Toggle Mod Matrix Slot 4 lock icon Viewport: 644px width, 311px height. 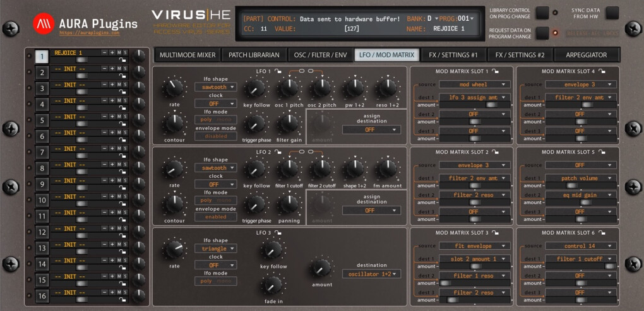point(601,71)
